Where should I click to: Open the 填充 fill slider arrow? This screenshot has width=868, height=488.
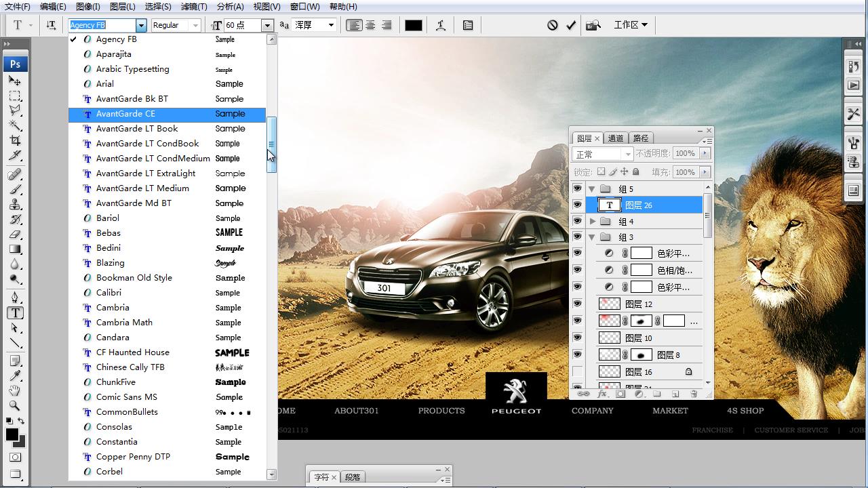[x=705, y=172]
